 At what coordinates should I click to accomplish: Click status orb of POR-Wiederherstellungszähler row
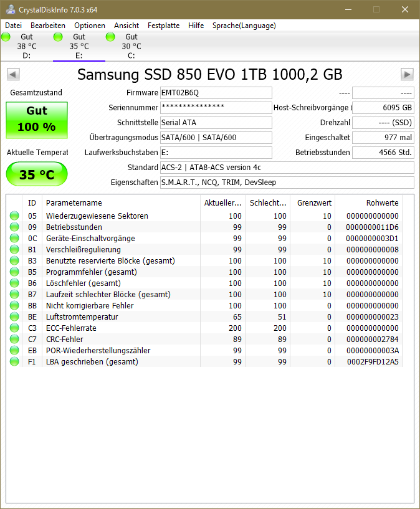14,350
